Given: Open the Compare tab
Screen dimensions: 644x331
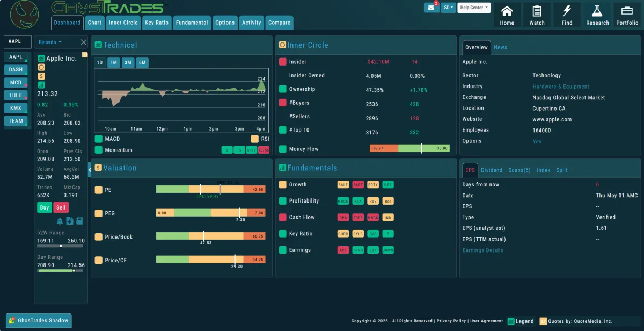Looking at the screenshot, I should (x=279, y=23).
